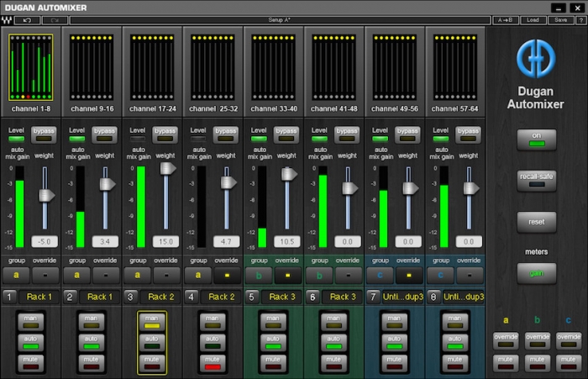Set channel 1 to man mode
Viewport: 588px width, 379px height.
30,322
